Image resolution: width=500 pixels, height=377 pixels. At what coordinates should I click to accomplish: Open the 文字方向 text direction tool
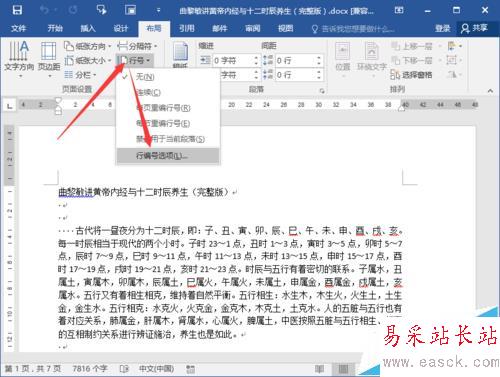[19, 59]
